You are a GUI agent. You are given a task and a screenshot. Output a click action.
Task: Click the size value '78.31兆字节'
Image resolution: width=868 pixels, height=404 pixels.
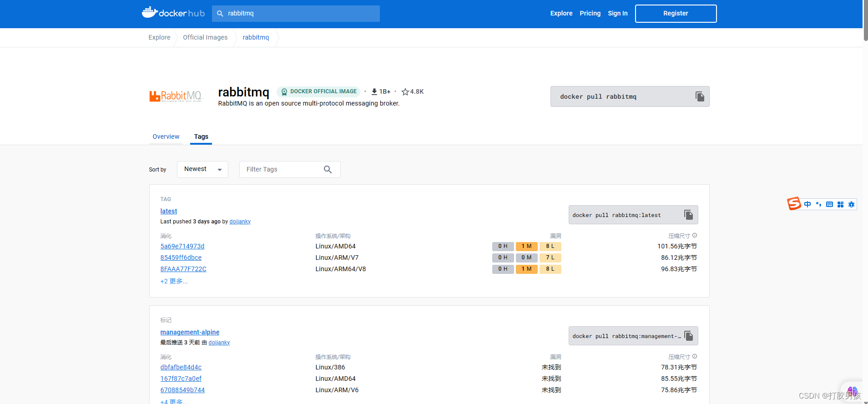click(x=679, y=367)
